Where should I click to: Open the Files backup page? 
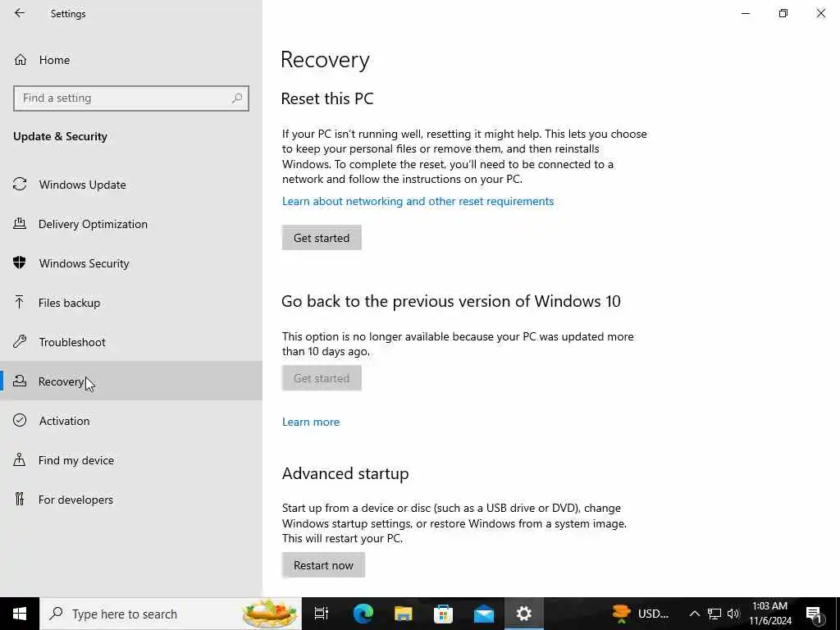pyautogui.click(x=131, y=303)
